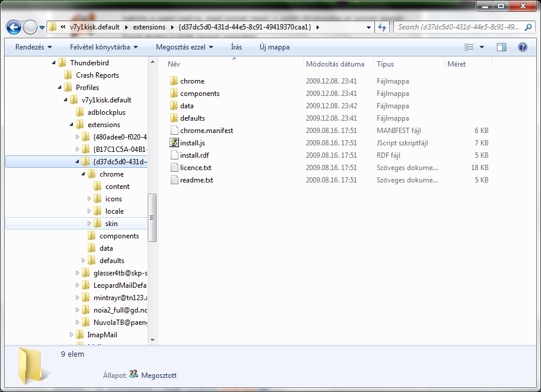
Task: Expand the locale tree folder
Action: coord(89,211)
